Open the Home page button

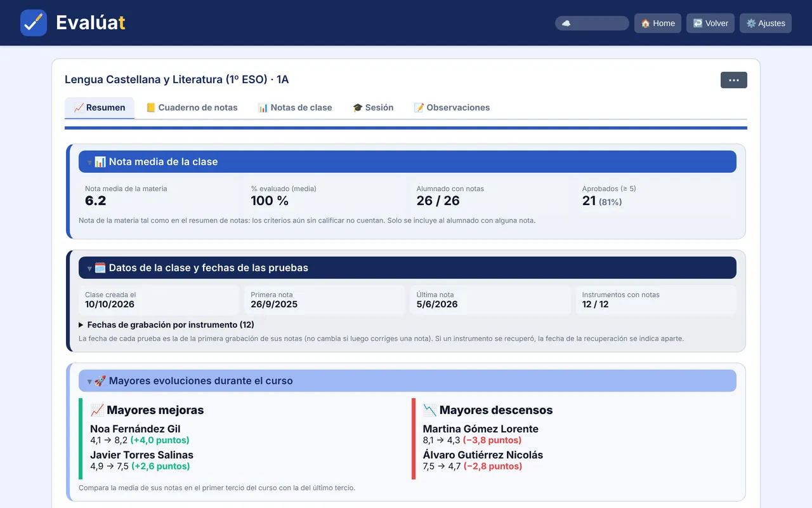pos(658,23)
